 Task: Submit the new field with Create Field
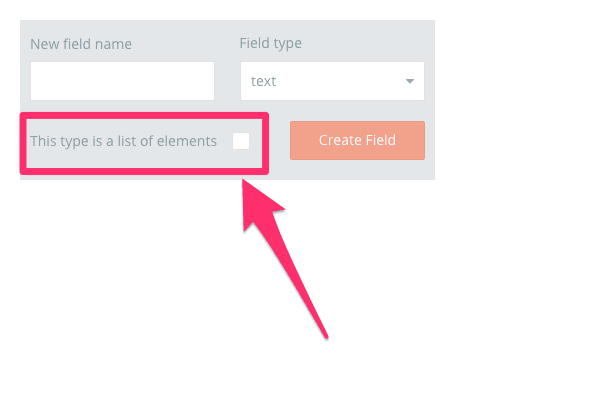point(357,141)
